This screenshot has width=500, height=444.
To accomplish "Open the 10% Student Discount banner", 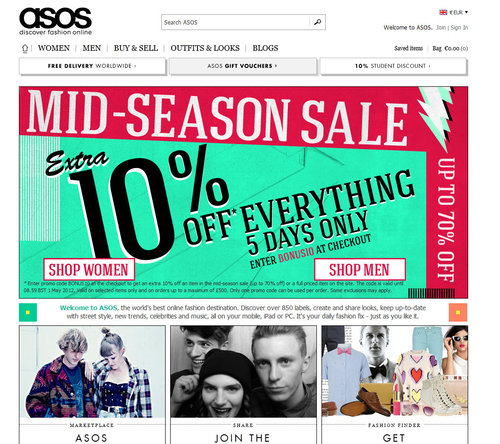I will pyautogui.click(x=393, y=66).
